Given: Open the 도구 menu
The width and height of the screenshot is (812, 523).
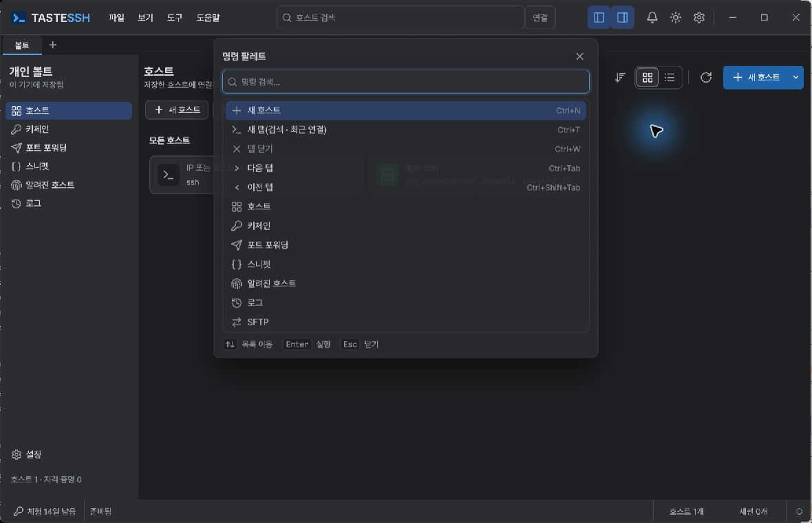Looking at the screenshot, I should pos(175,18).
